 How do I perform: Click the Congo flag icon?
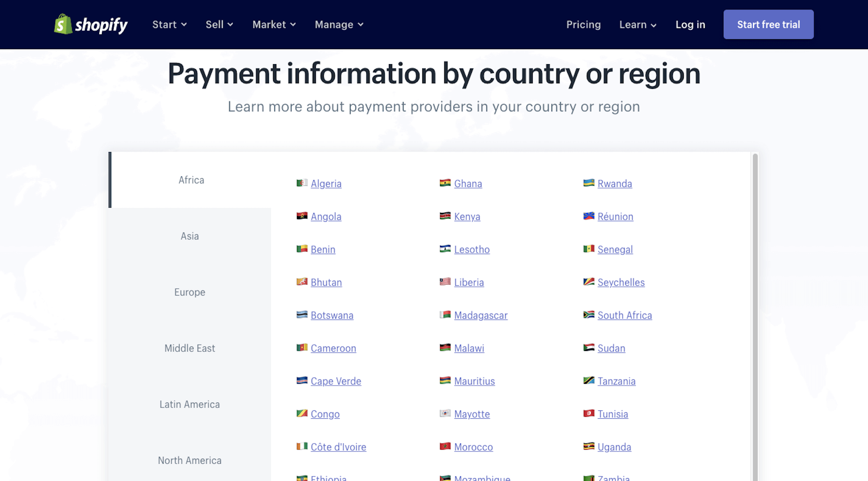click(302, 413)
